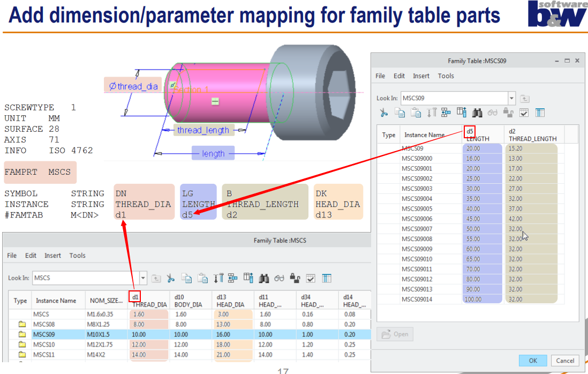
Task: Click the up-one-level folder button
Action: (524, 98)
